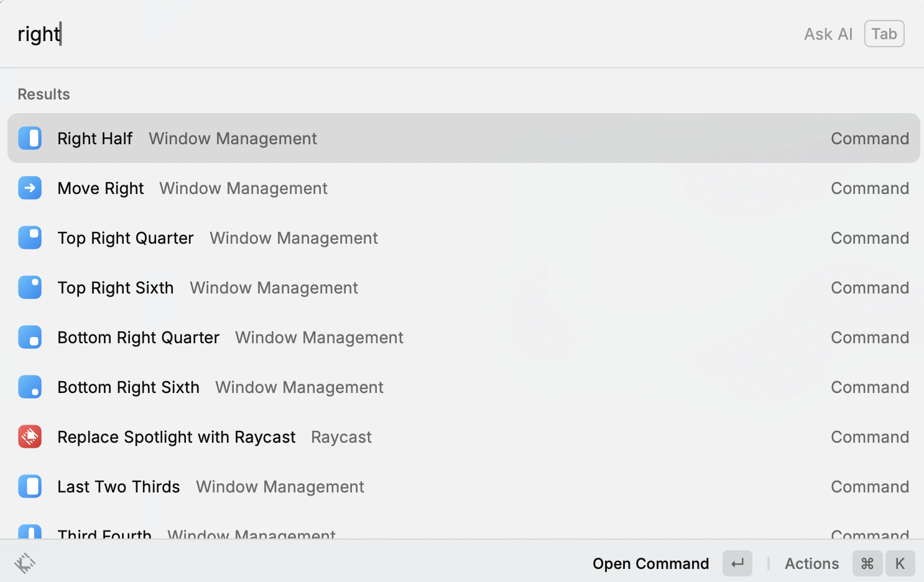
Task: Click the red Raycast spotlight icon
Action: [x=30, y=436]
